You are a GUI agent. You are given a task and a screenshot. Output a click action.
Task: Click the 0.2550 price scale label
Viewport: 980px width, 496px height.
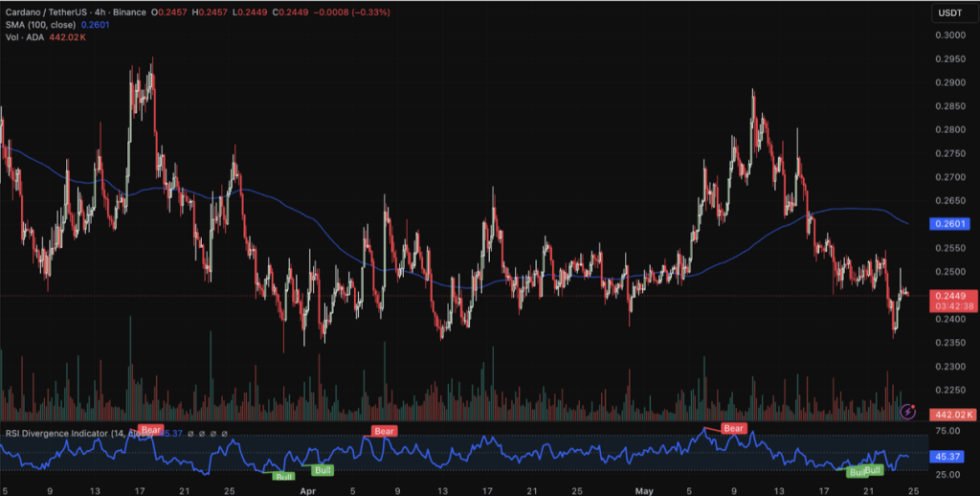[949, 248]
